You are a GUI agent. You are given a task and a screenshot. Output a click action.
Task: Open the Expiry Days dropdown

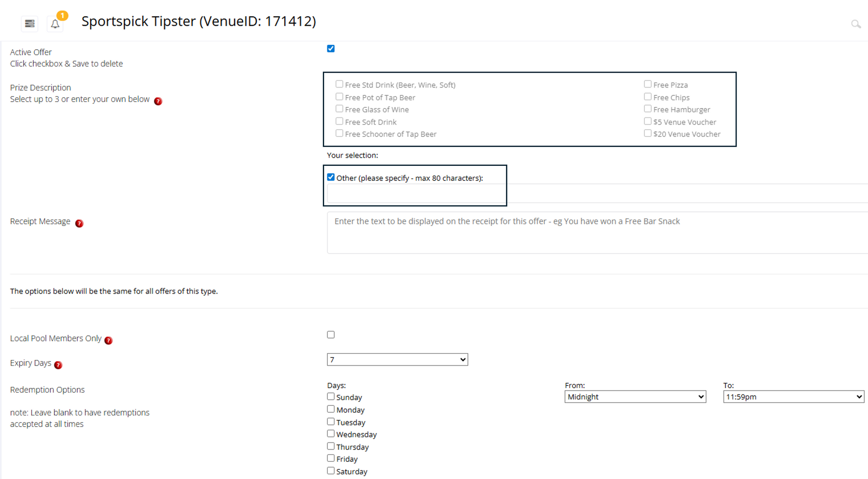[x=397, y=360]
